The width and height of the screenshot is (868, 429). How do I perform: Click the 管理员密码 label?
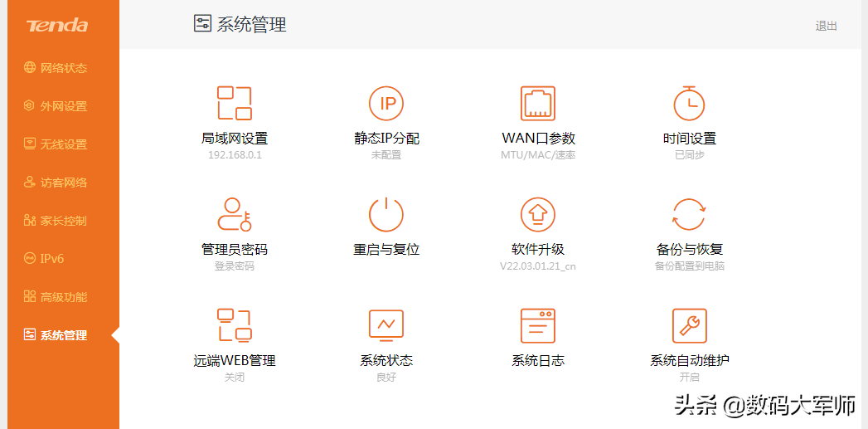point(234,250)
